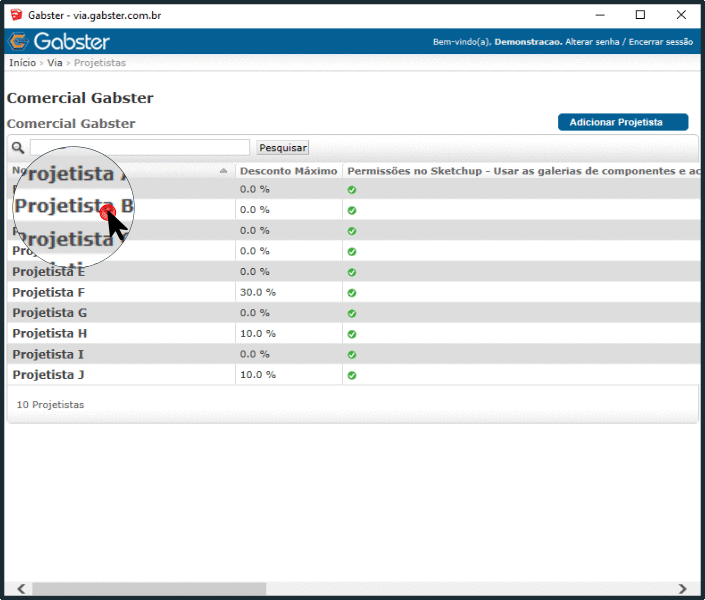Viewport: 705px width, 600px height.
Task: Open the Projetista F row
Action: [x=48, y=293]
